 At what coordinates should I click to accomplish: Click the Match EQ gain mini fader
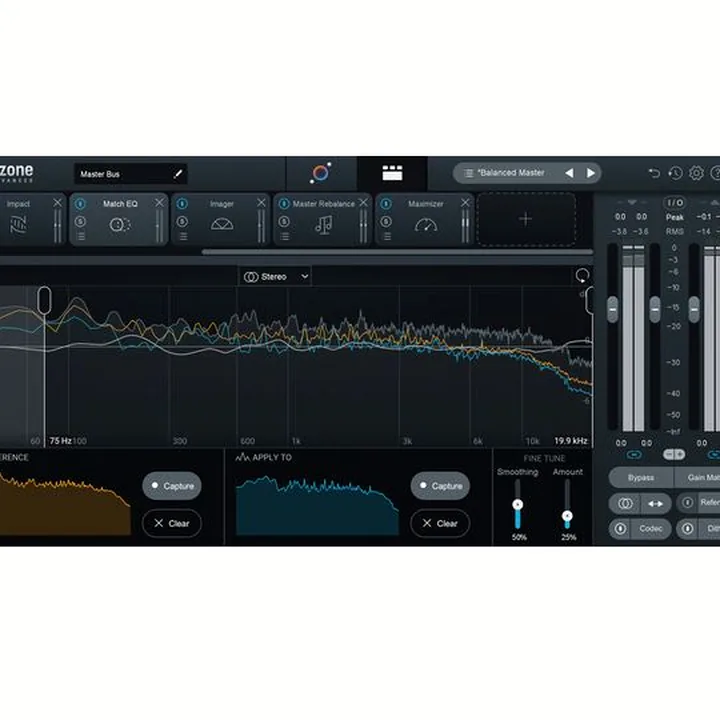[159, 225]
